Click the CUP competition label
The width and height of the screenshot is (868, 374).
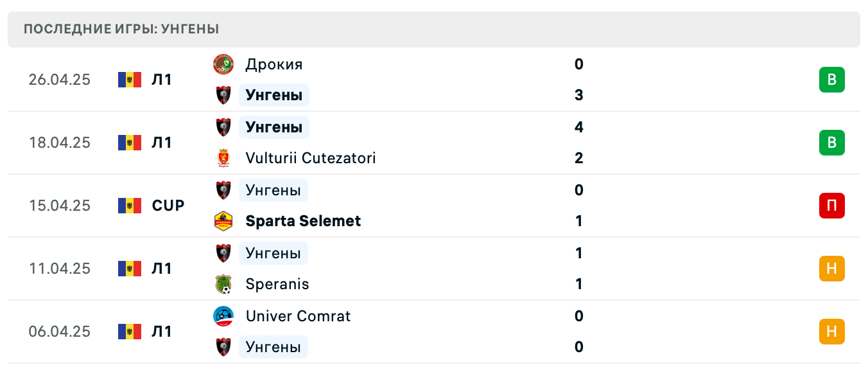pos(168,206)
